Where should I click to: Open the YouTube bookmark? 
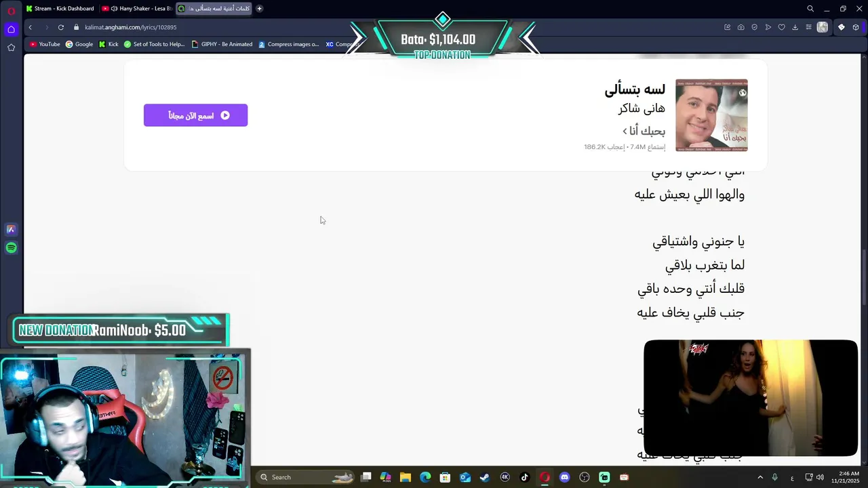pos(45,44)
